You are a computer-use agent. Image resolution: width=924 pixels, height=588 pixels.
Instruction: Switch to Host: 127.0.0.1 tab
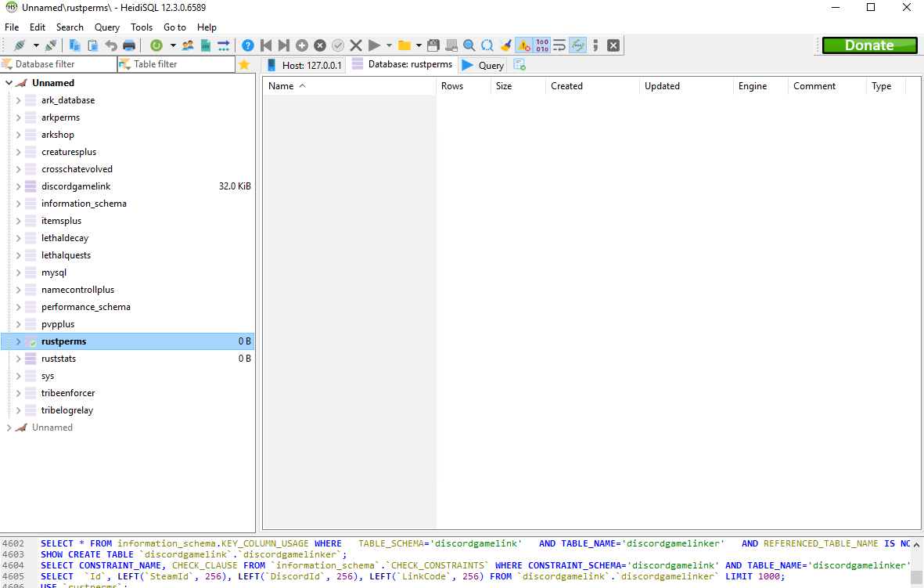click(x=304, y=65)
